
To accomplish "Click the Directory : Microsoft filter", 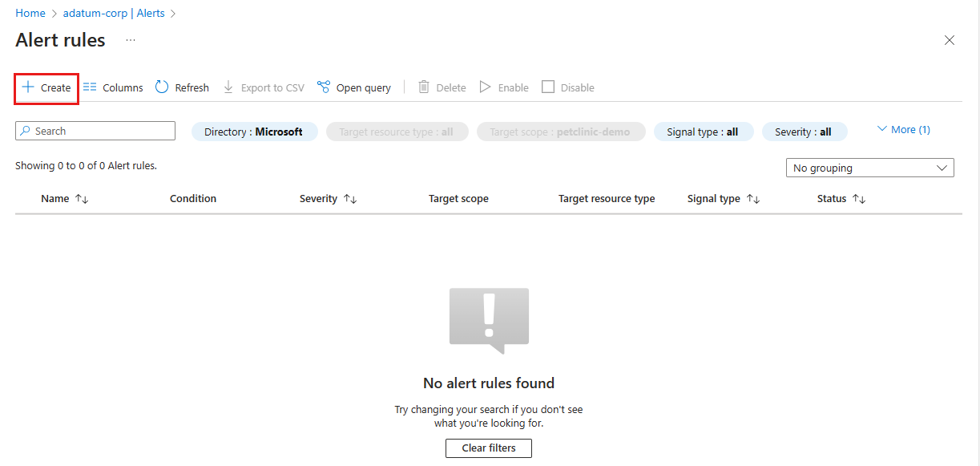I will click(x=255, y=132).
